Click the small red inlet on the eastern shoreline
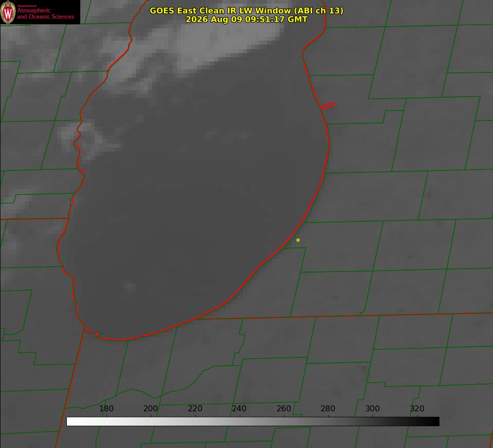 327,106
